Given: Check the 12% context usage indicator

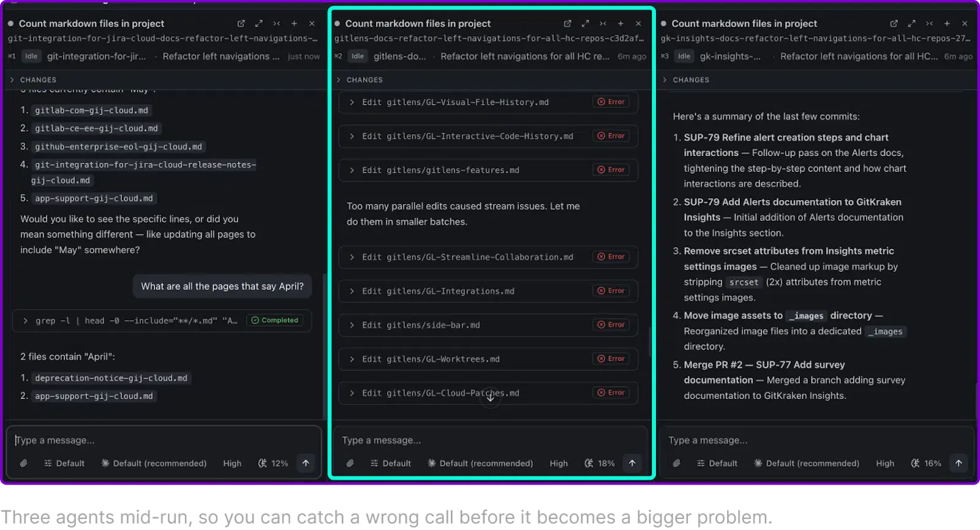Looking at the screenshot, I should 273,463.
